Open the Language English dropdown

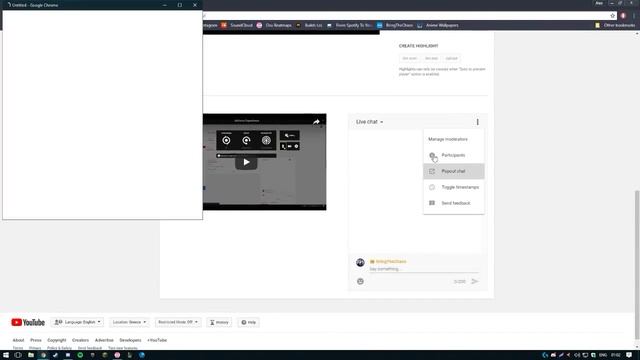point(78,322)
